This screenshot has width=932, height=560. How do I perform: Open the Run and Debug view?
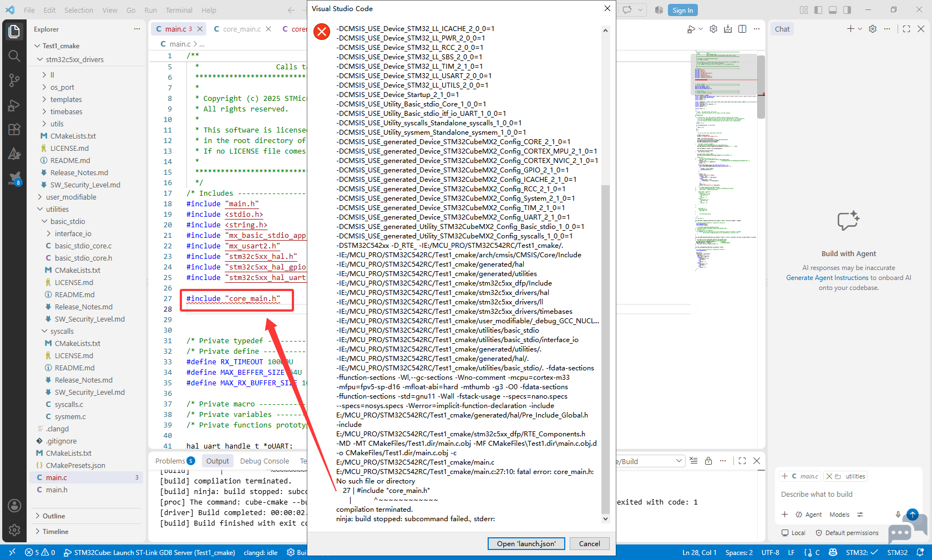(x=14, y=105)
